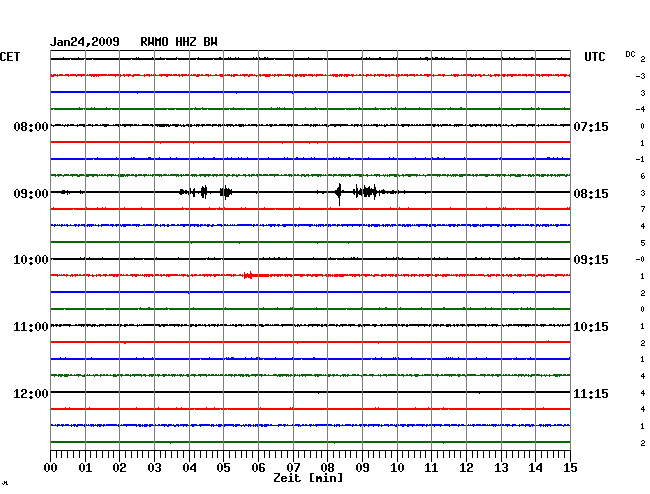
Task: Select the 11:00 CET time label
Action: tap(31, 327)
